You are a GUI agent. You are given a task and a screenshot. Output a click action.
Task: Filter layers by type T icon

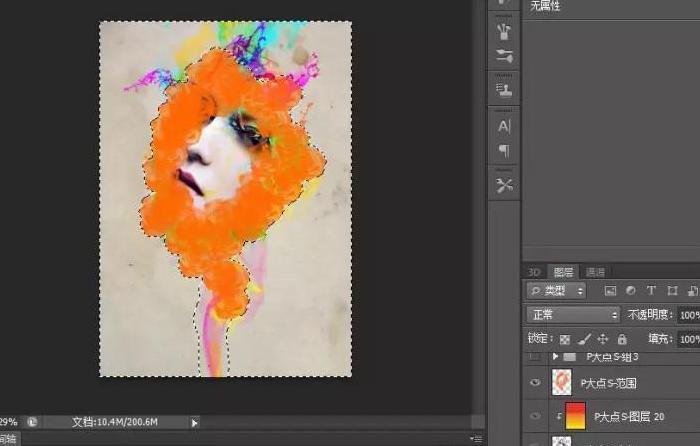tap(651, 291)
